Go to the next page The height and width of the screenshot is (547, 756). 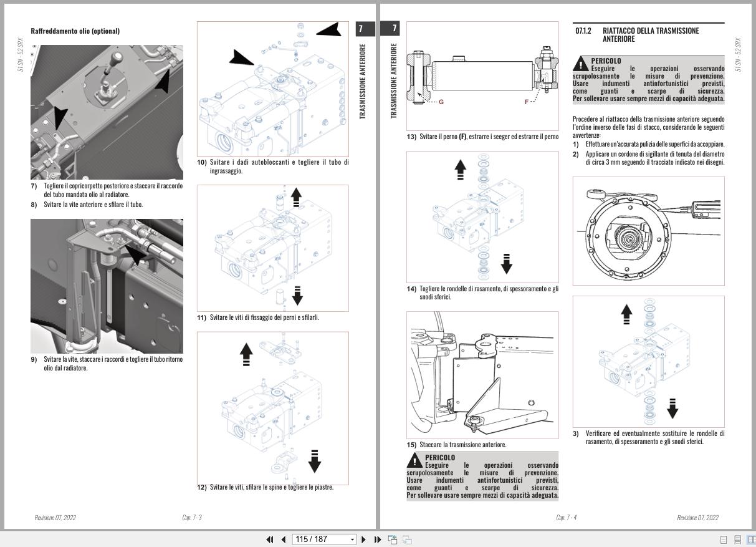click(364, 540)
